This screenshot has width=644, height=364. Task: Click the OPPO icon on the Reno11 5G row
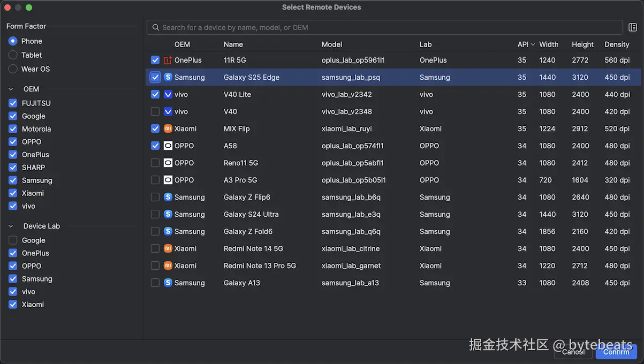(x=168, y=163)
